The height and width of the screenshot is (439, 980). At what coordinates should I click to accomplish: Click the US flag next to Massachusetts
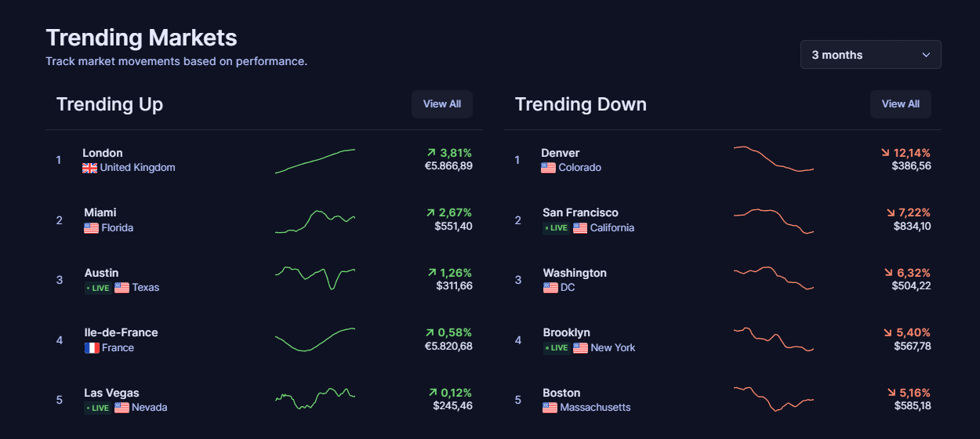[x=550, y=408]
